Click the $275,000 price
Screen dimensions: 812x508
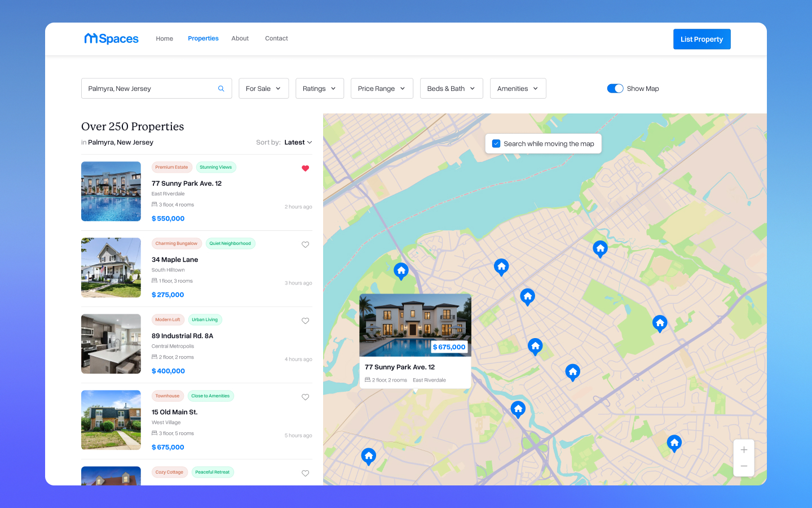tap(167, 295)
